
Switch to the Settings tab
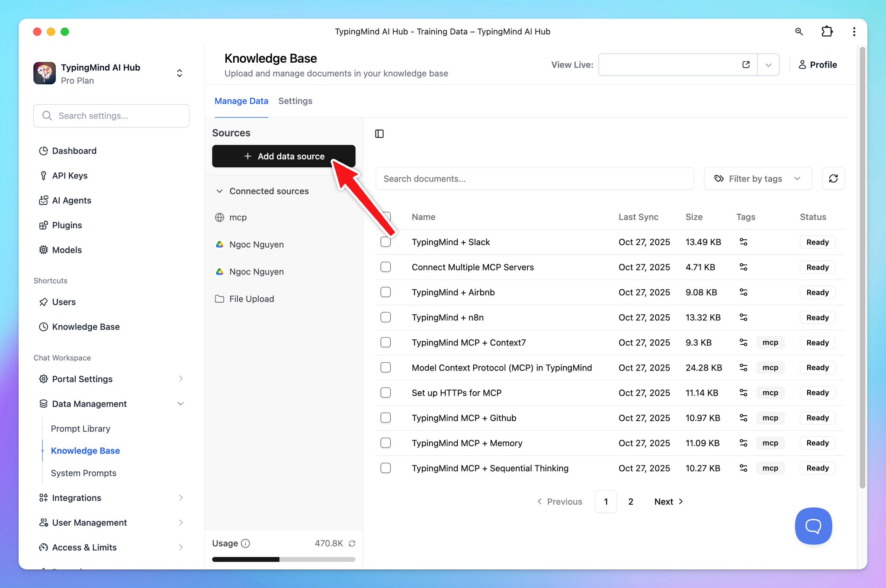point(295,101)
